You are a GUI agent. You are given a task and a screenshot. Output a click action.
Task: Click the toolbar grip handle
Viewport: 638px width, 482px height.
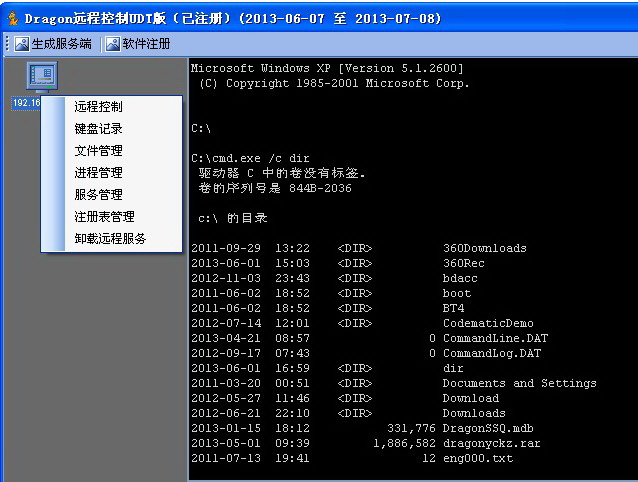click(7, 44)
